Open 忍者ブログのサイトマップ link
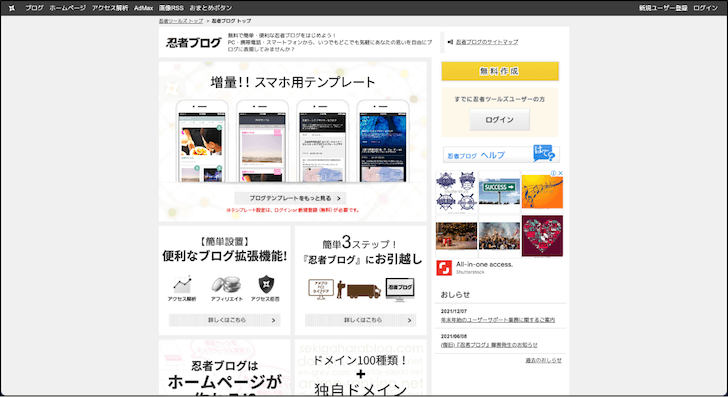Screen dimensions: 728x397 pyautogui.click(x=487, y=42)
